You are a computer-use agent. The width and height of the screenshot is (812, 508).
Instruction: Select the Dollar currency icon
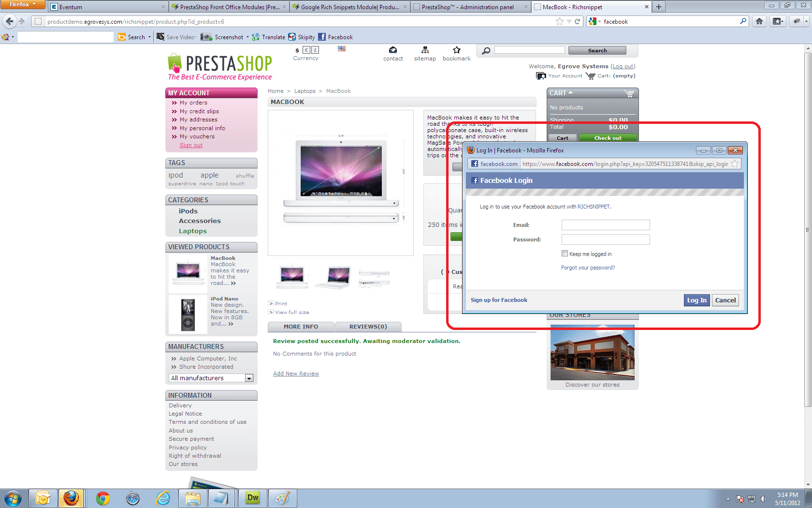[x=297, y=50]
